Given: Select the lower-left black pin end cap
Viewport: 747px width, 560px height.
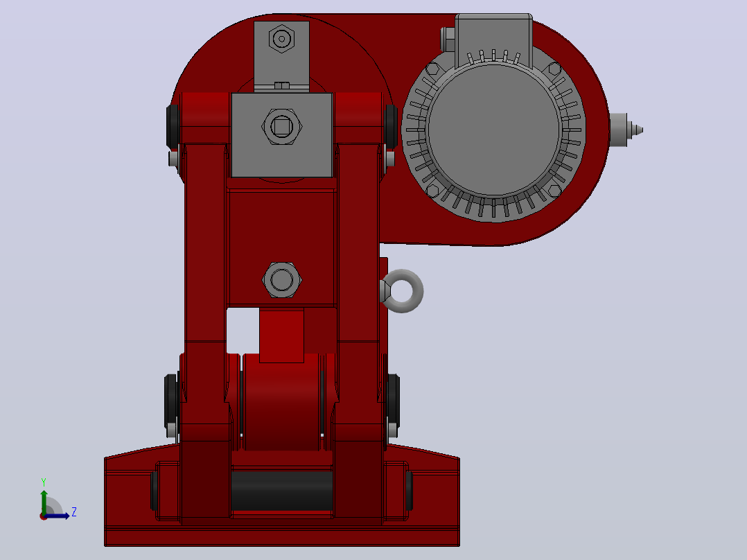Looking at the screenshot, I should click(x=170, y=401).
